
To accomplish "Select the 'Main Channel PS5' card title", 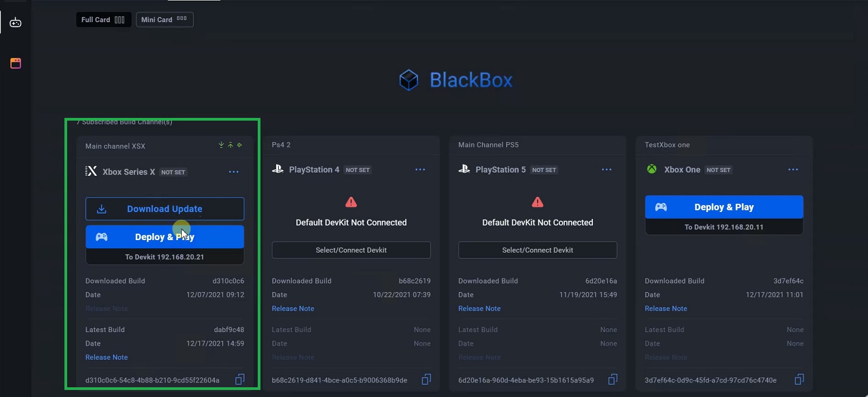I will (x=488, y=145).
